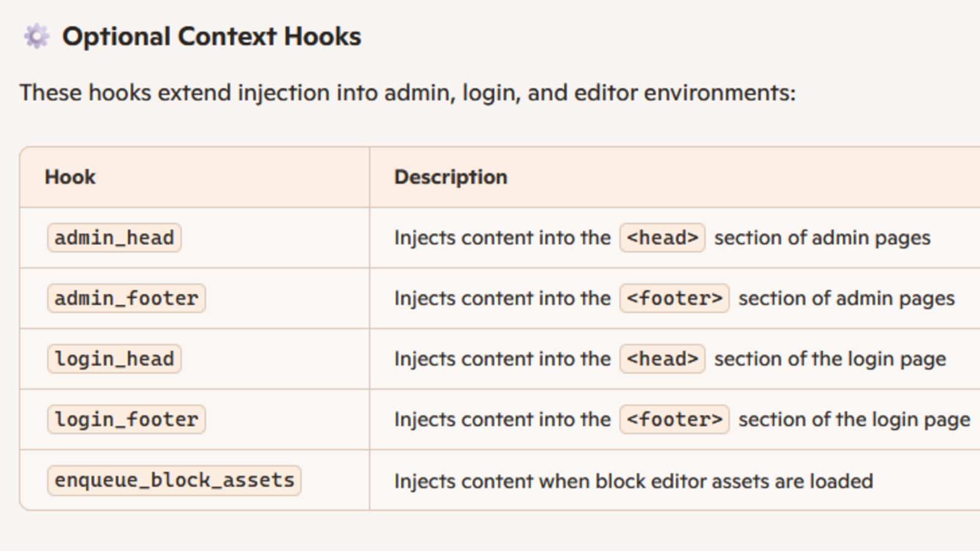Select the admin_head hook code chip
The width and height of the screenshot is (980, 551).
(115, 238)
